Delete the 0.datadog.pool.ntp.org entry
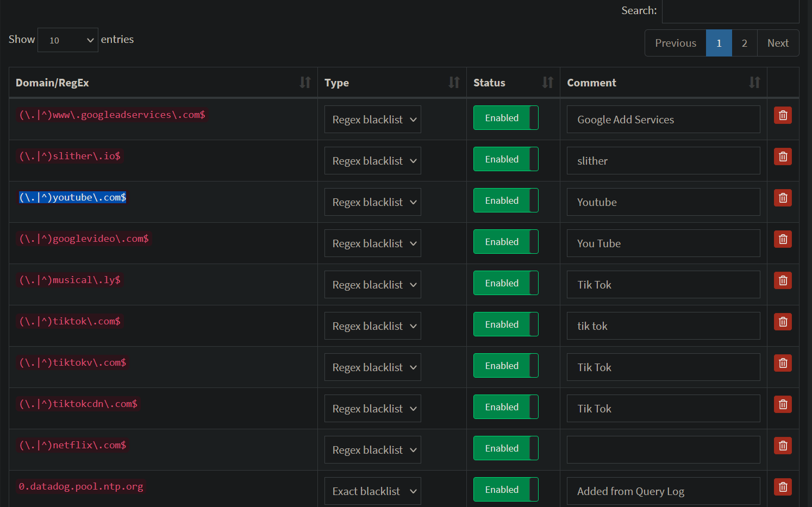 pos(783,487)
